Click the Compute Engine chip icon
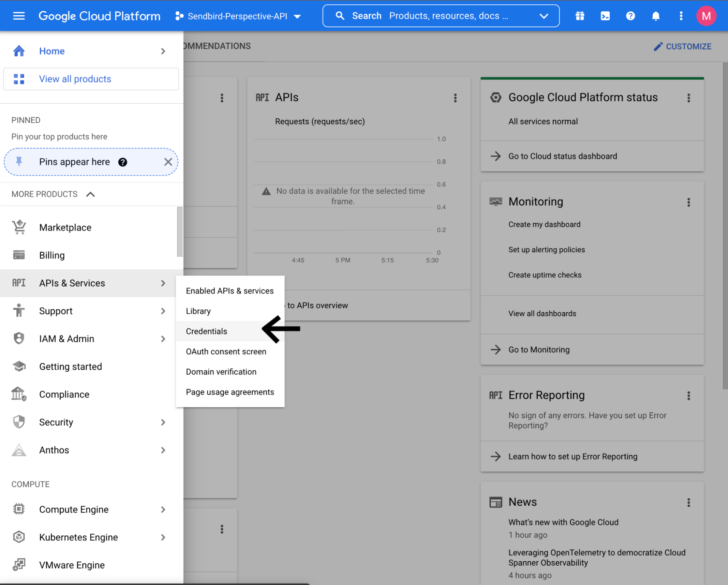Image resolution: width=728 pixels, height=585 pixels. [19, 509]
